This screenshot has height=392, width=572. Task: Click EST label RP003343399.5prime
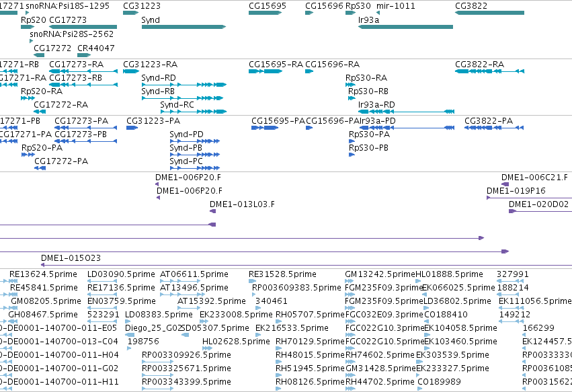186,382
